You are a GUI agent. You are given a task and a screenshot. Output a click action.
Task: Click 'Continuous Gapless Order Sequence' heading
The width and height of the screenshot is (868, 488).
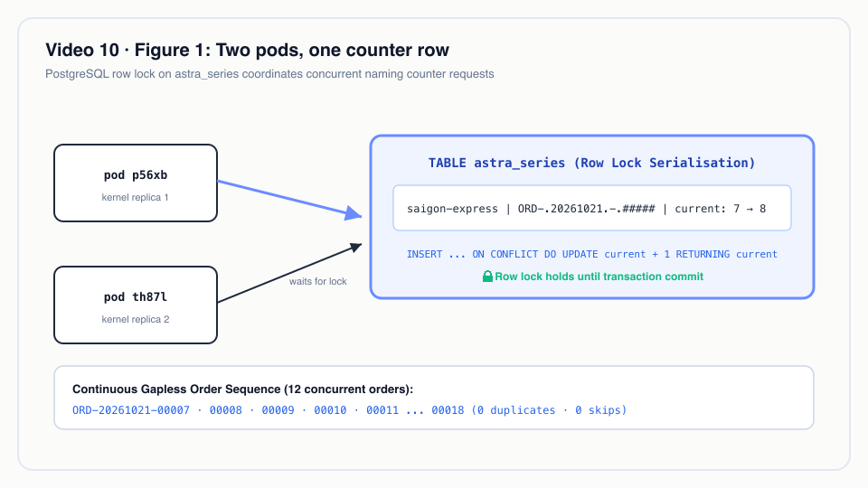tap(242, 389)
